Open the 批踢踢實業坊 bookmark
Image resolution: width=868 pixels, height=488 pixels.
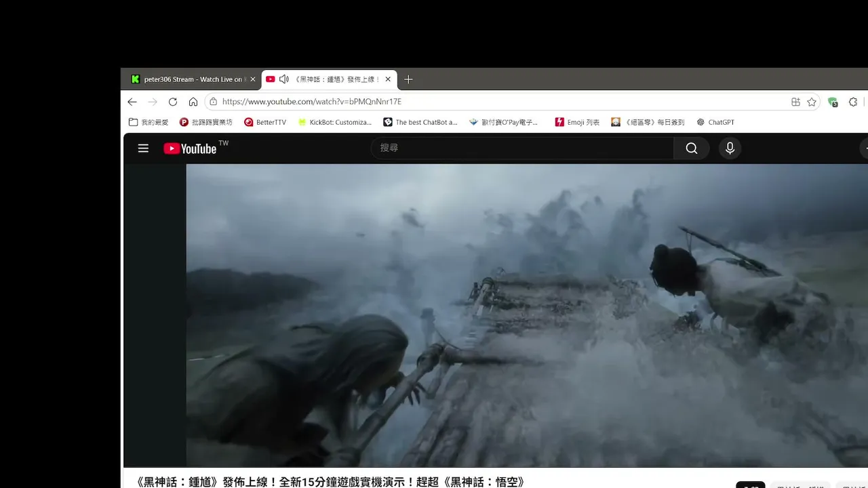[206, 122]
